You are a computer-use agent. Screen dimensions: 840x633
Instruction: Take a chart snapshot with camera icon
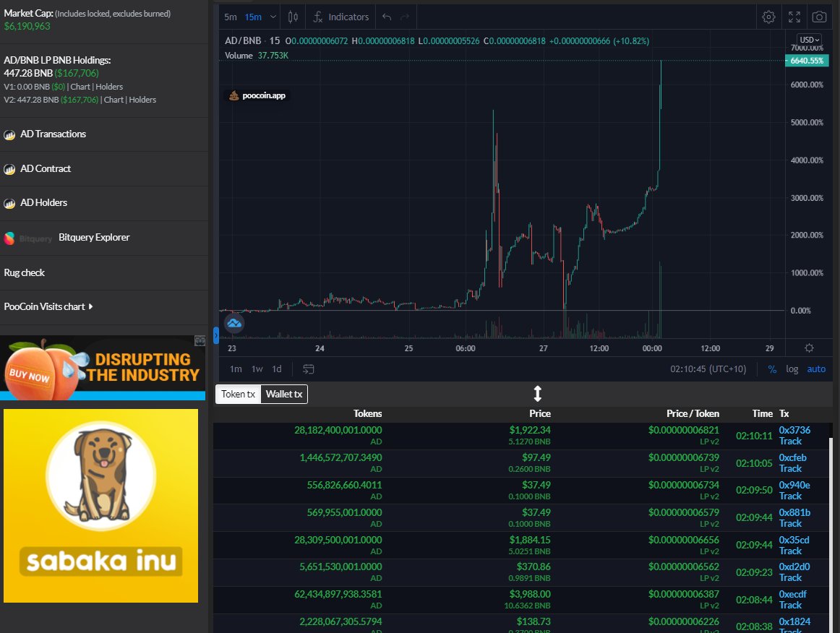pos(819,17)
